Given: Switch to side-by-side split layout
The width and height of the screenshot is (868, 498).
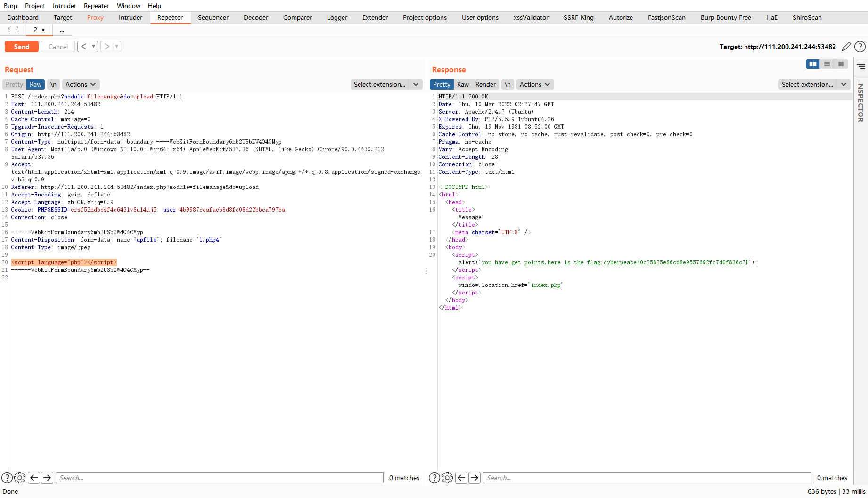Looking at the screenshot, I should [813, 64].
